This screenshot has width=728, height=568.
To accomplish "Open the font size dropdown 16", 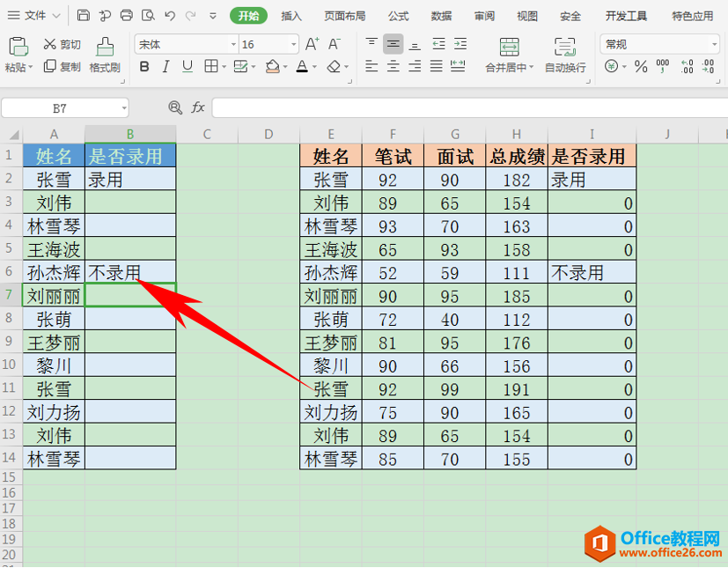I will click(x=293, y=45).
